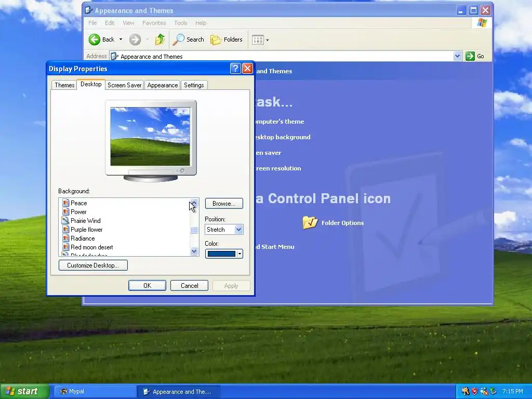This screenshot has width=532, height=399.
Task: Switch to the Appearance tab
Action: click(x=163, y=85)
